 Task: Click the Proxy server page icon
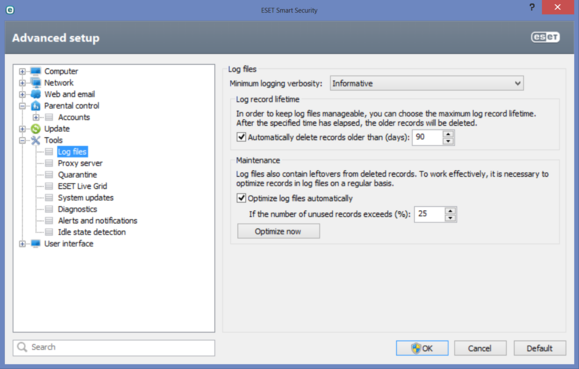49,163
